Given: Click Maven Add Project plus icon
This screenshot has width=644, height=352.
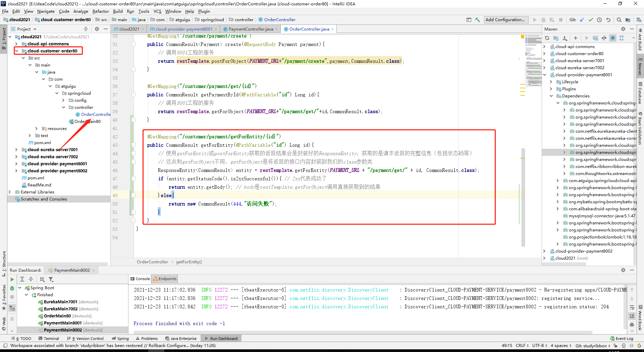Looking at the screenshot, I should tap(576, 38).
